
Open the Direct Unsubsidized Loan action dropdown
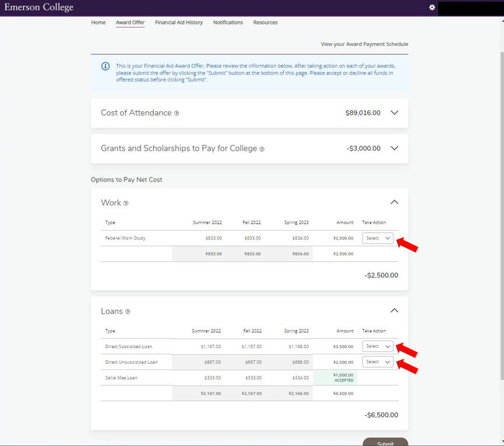378,362
